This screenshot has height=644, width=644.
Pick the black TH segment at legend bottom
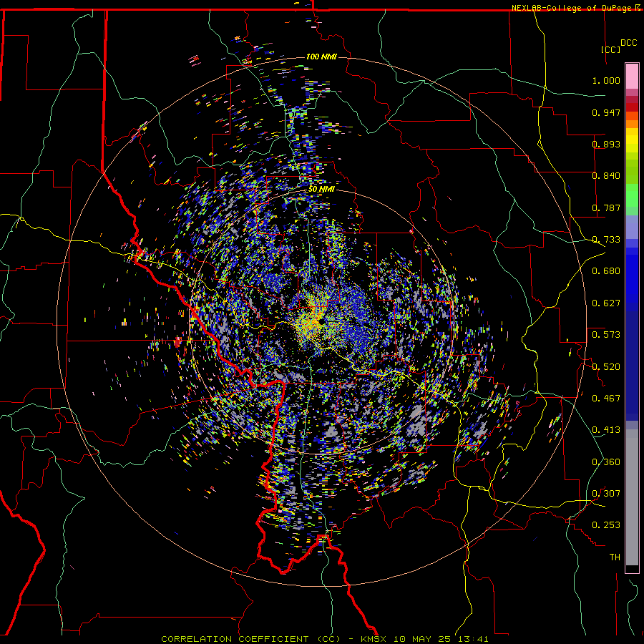[632, 568]
